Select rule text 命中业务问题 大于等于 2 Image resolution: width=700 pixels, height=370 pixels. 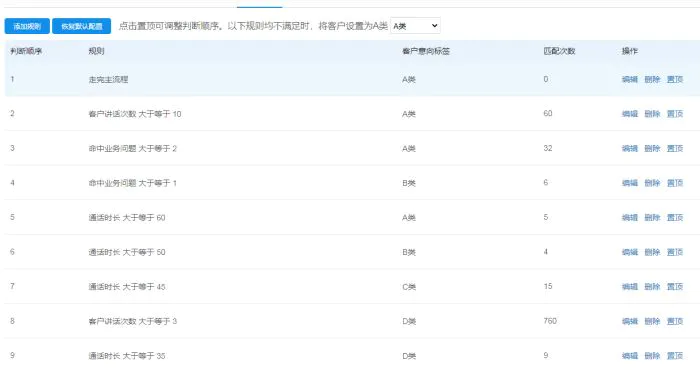point(133,148)
